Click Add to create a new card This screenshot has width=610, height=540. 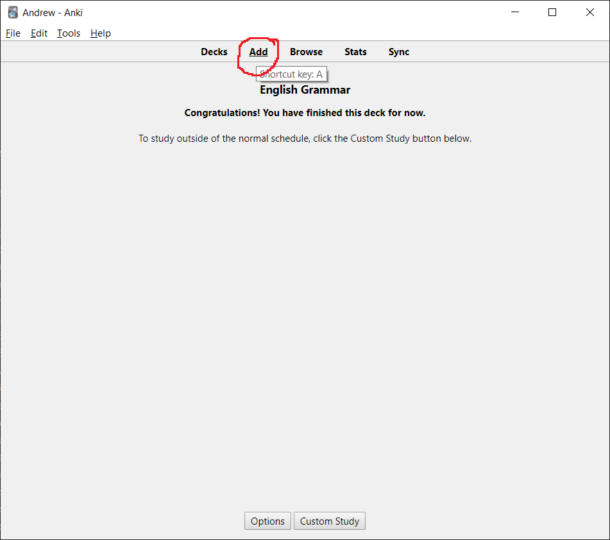[x=258, y=52]
